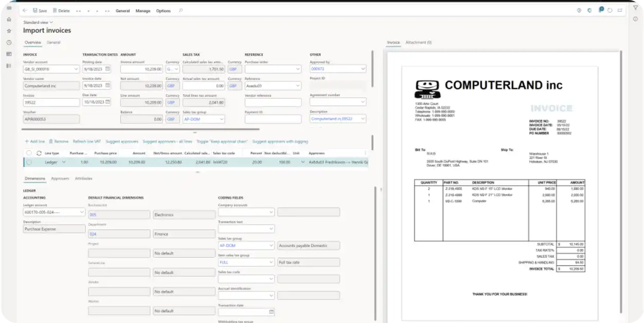Open the Vendor account dropdown
Viewport: 644px width, 323px height.
[76, 69]
